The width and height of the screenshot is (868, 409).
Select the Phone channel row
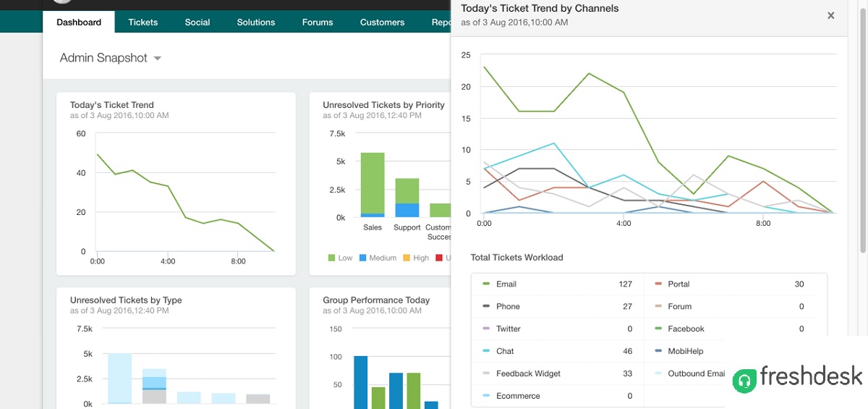[x=557, y=306]
